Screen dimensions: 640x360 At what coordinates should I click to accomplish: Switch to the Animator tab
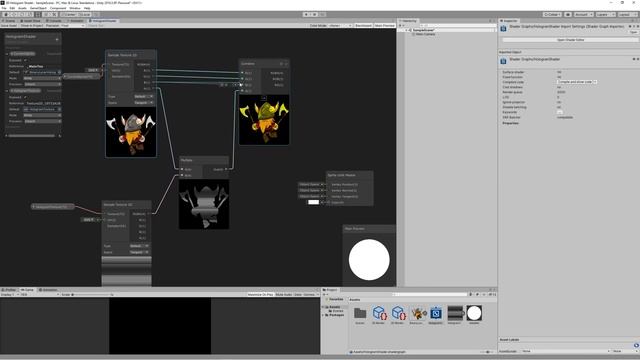[76, 21]
